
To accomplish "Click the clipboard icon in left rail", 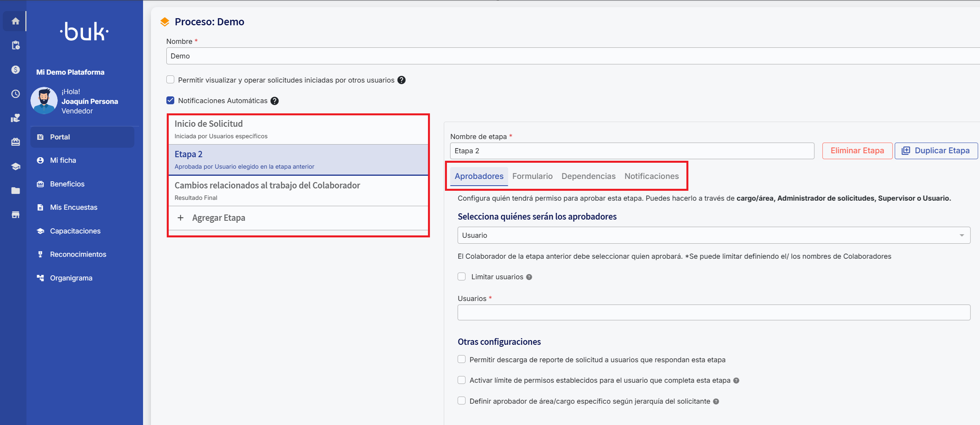I will point(15,45).
